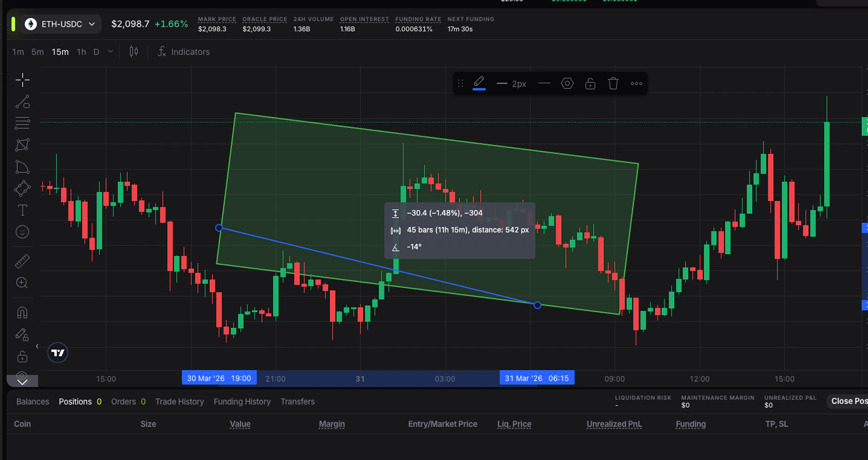The height and width of the screenshot is (460, 868).
Task: Expand the bottom of the drawing toolbar
Action: 23,382
